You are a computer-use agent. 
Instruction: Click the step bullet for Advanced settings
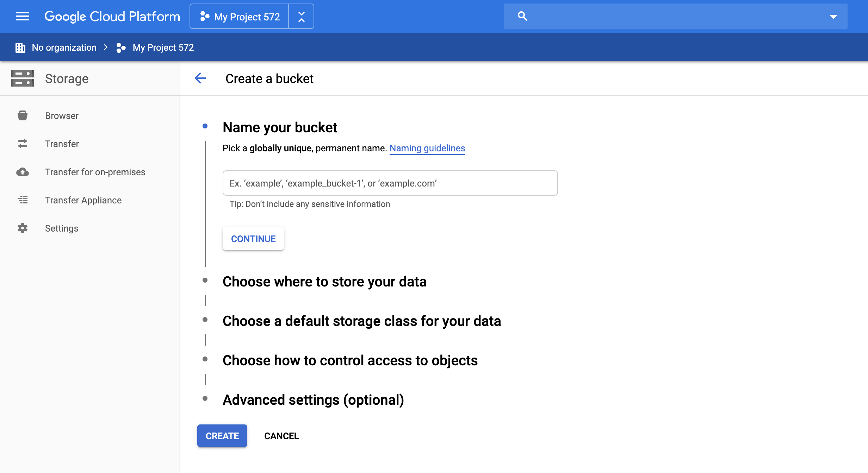pyautogui.click(x=205, y=398)
